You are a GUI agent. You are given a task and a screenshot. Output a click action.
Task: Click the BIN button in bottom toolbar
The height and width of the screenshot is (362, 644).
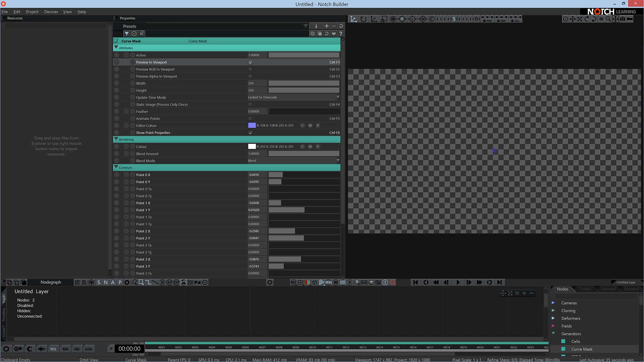point(65,349)
